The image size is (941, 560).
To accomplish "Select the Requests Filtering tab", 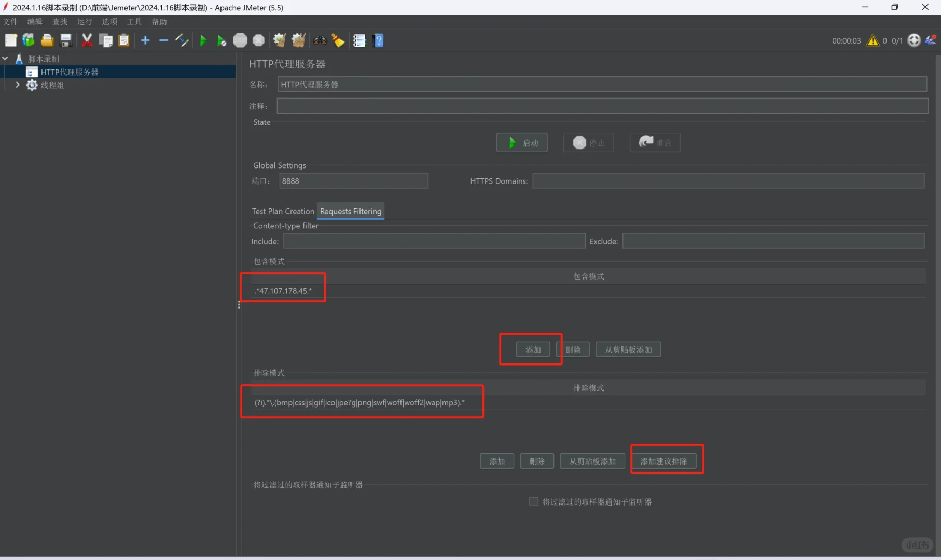I will [x=351, y=211].
